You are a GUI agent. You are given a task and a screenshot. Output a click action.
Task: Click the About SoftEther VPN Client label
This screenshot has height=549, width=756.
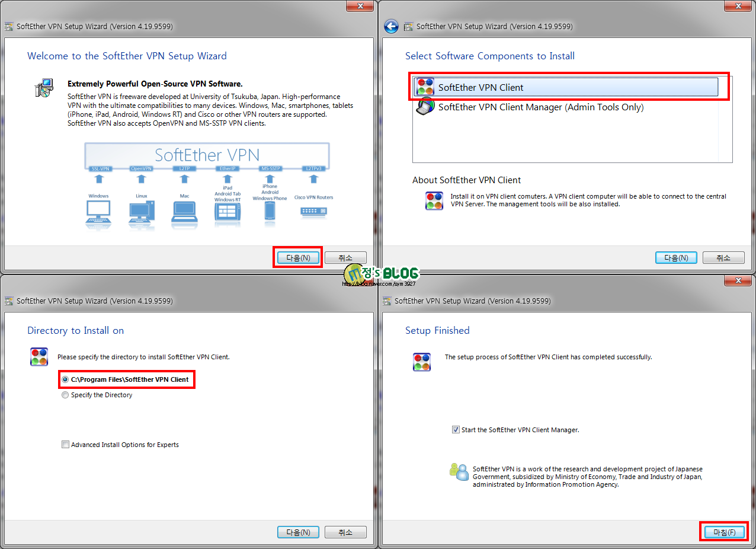point(467,180)
